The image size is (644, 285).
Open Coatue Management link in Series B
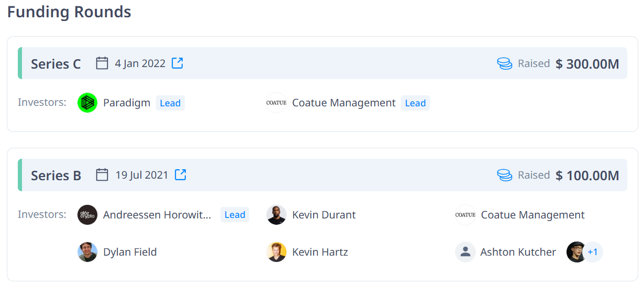532,215
